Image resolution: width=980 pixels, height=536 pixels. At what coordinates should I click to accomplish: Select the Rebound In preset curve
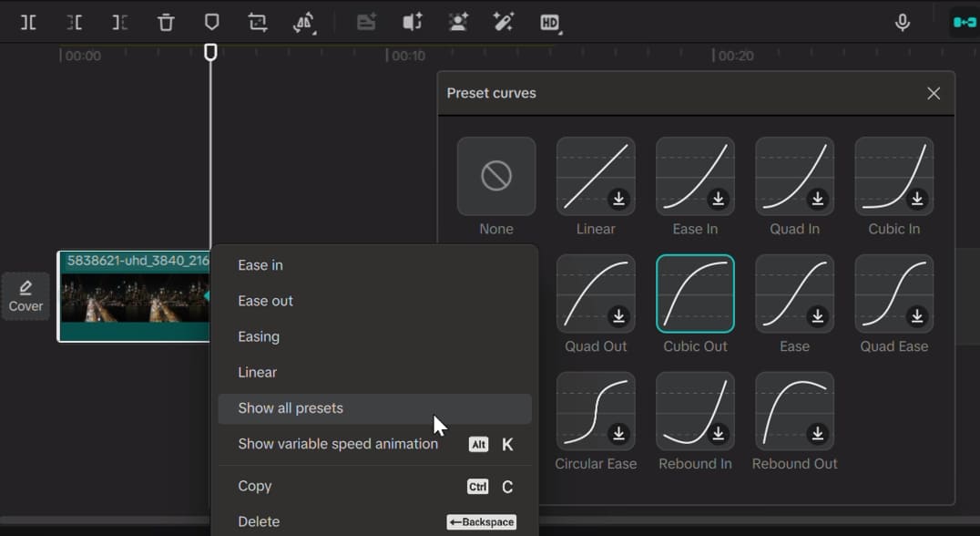pyautogui.click(x=695, y=411)
